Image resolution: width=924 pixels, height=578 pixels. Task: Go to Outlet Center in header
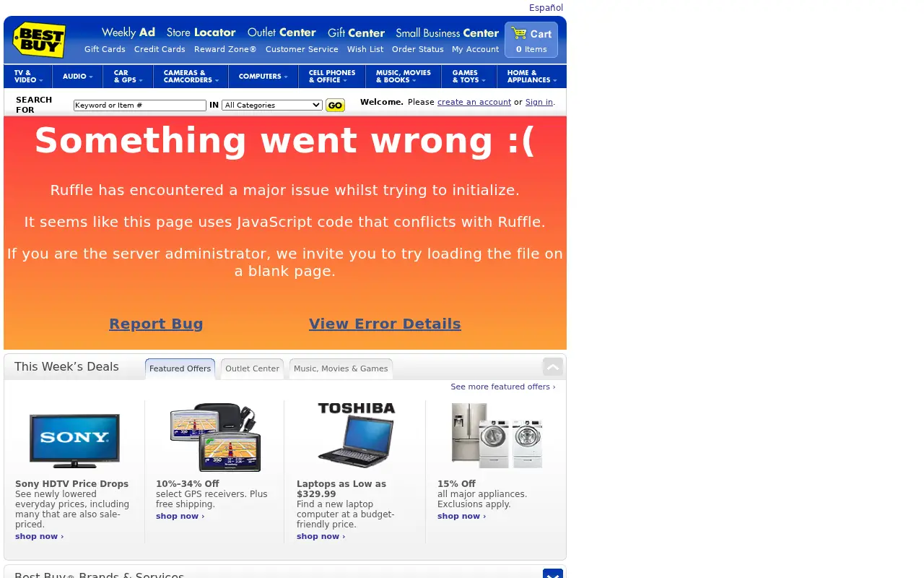tap(282, 33)
